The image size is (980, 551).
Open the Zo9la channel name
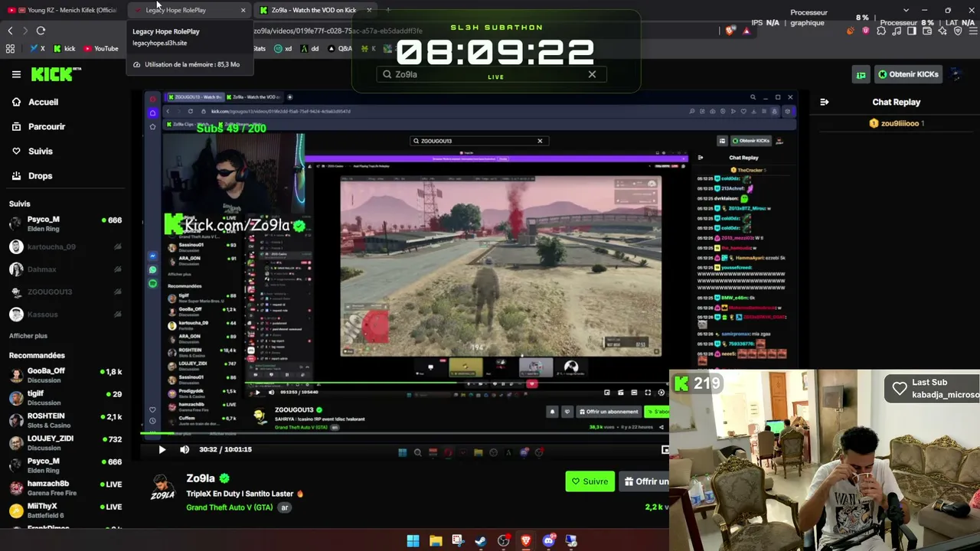tap(201, 478)
